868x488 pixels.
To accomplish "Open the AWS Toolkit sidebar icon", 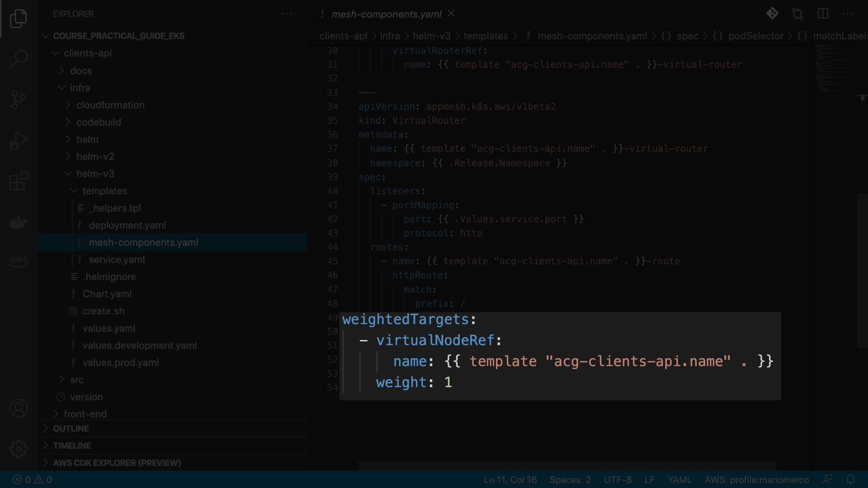I will point(19,261).
